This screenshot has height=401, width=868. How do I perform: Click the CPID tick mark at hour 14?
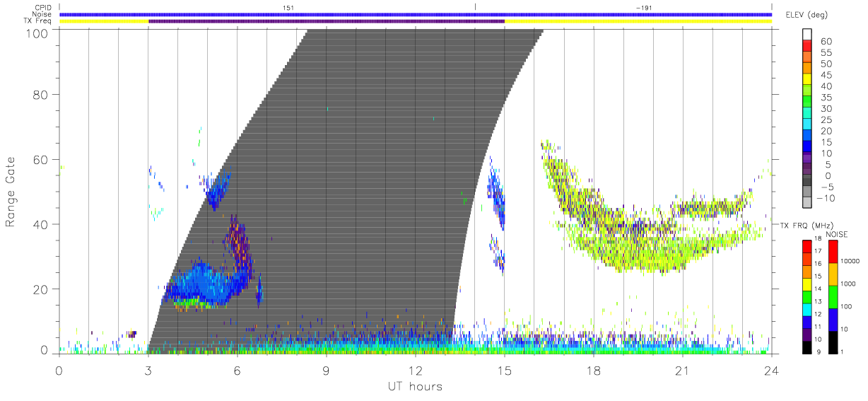coord(475,7)
